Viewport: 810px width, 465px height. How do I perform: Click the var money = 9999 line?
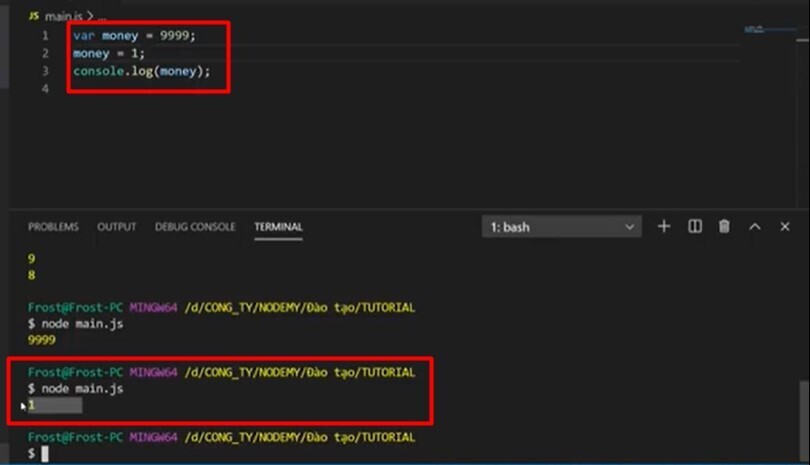(134, 36)
